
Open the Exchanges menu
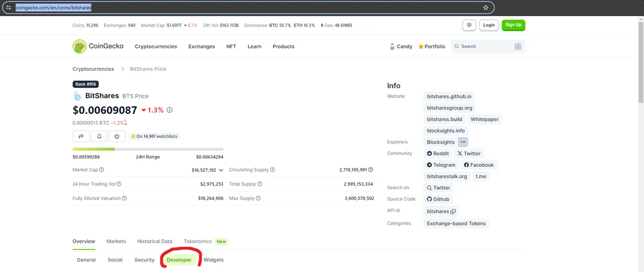pos(202,46)
